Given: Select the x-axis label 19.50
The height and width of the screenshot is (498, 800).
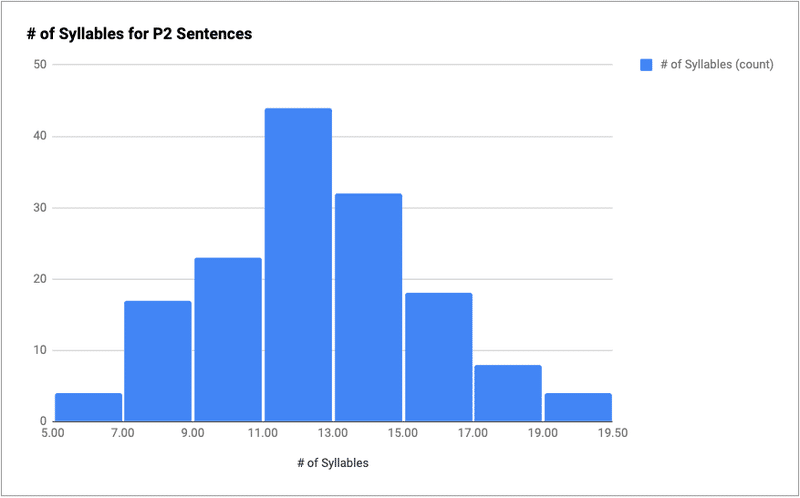Looking at the screenshot, I should coord(613,433).
